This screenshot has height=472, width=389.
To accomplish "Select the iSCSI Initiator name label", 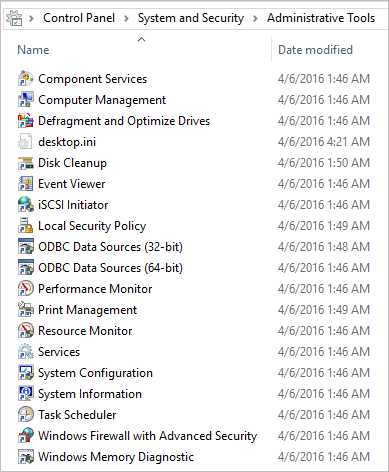I will pyautogui.click(x=73, y=205).
